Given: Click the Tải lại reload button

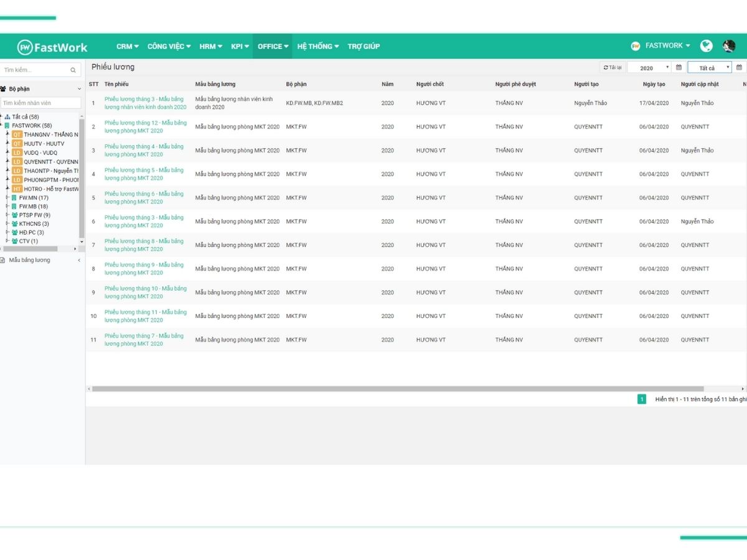Looking at the screenshot, I should (x=613, y=68).
